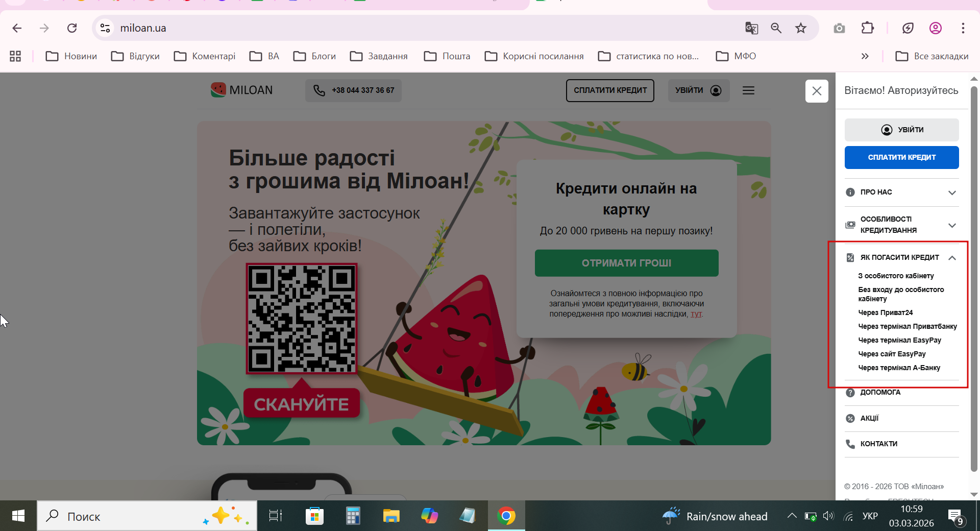The width and height of the screenshot is (980, 531).
Task: Click the QR code image
Action: point(302,319)
